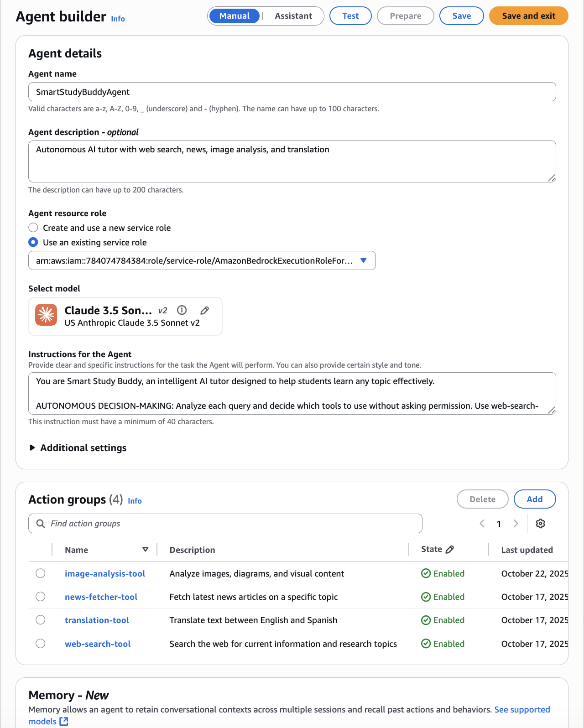Screen dimensions: 584x728
Task: Click the Agent description text area
Action: pos(292,161)
